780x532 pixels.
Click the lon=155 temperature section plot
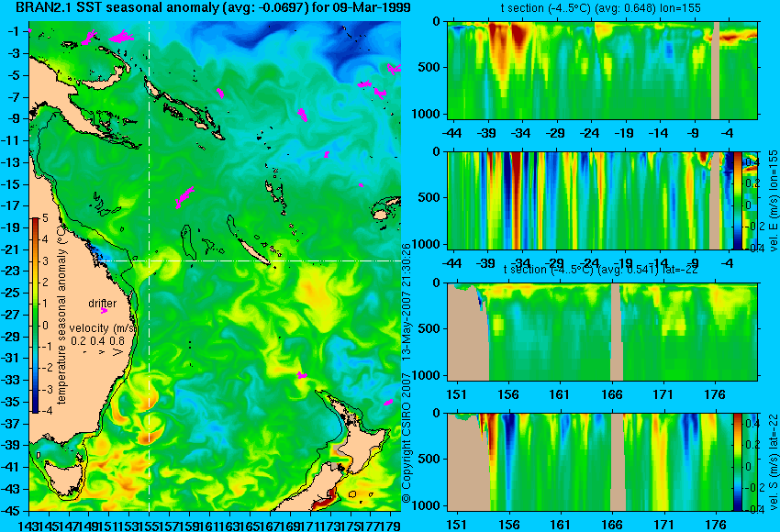pos(602,70)
